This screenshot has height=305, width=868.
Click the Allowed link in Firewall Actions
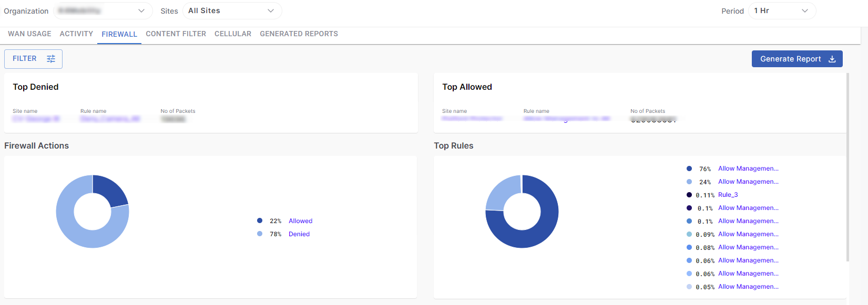300,221
